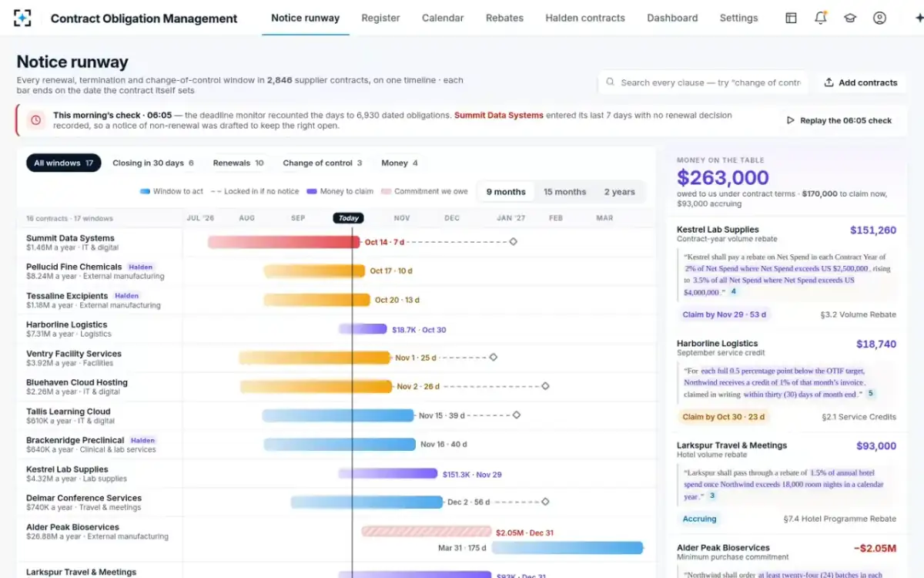The image size is (924, 578).
Task: Open §7.4 Hotel Programme Rebate reference
Action: point(840,519)
